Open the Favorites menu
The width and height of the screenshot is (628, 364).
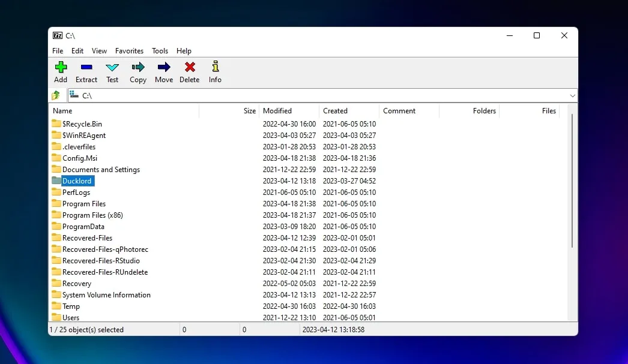[129, 51]
